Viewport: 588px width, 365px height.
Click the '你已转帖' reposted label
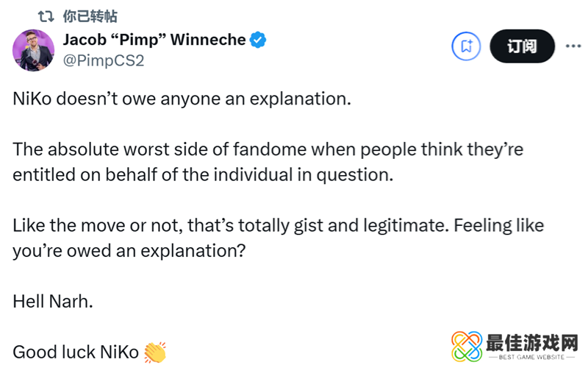90,16
